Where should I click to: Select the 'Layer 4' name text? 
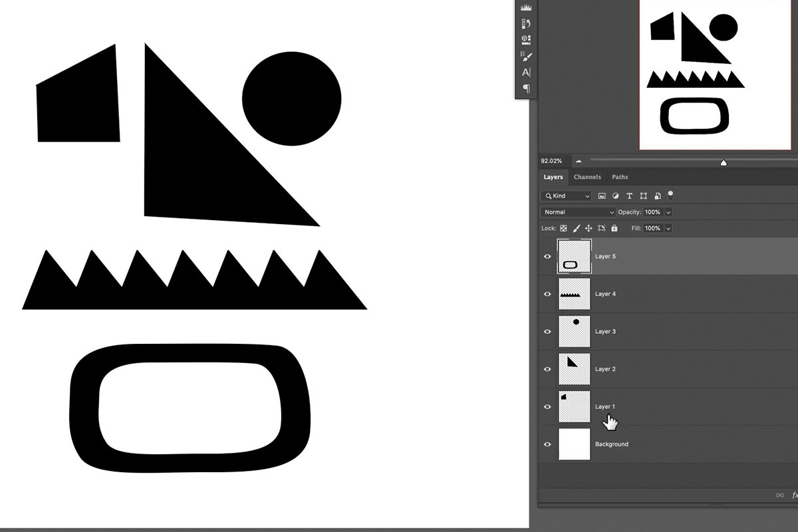pyautogui.click(x=606, y=294)
